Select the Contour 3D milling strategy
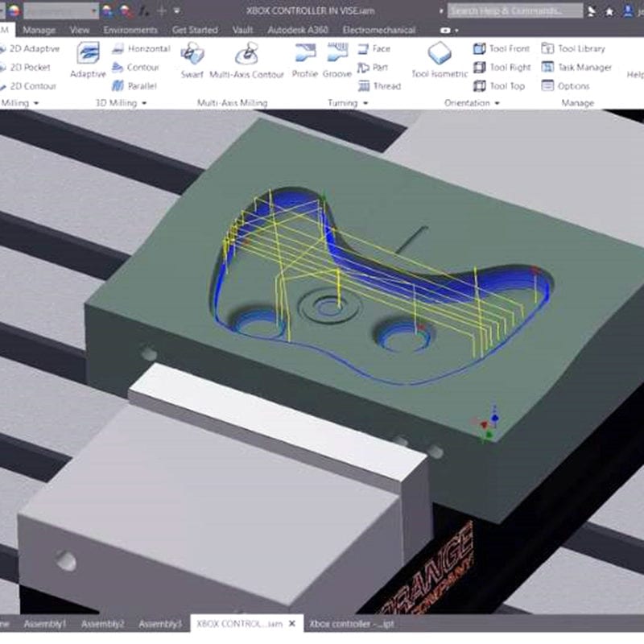644x644 pixels. 135,67
